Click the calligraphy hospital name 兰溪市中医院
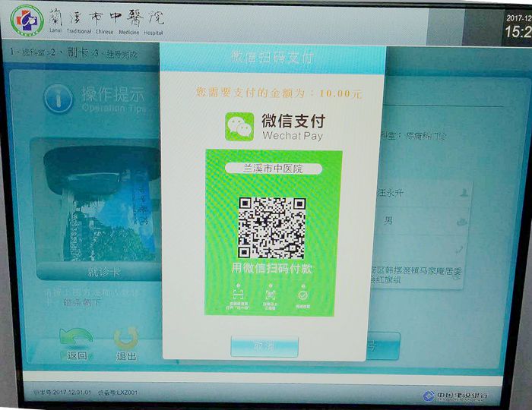The height and width of the screenshot is (410, 532). pyautogui.click(x=106, y=17)
